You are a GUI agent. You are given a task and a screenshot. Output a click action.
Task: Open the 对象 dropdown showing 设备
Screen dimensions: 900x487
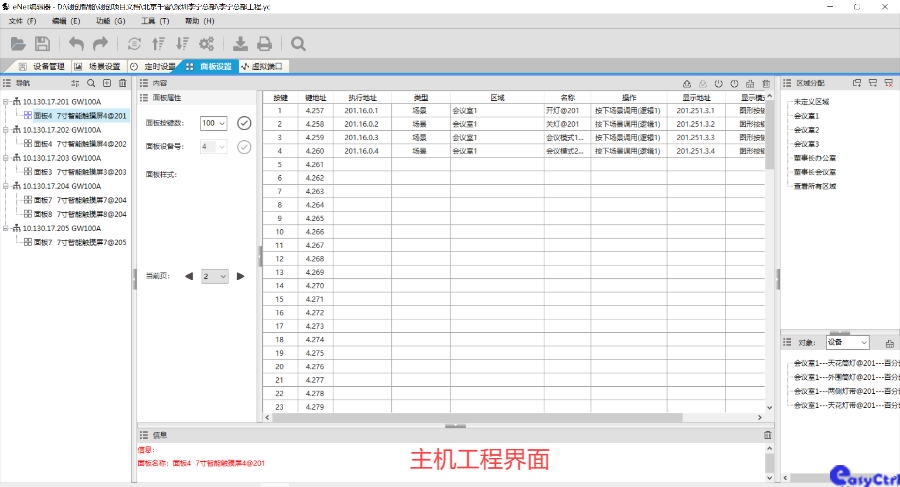[847, 342]
